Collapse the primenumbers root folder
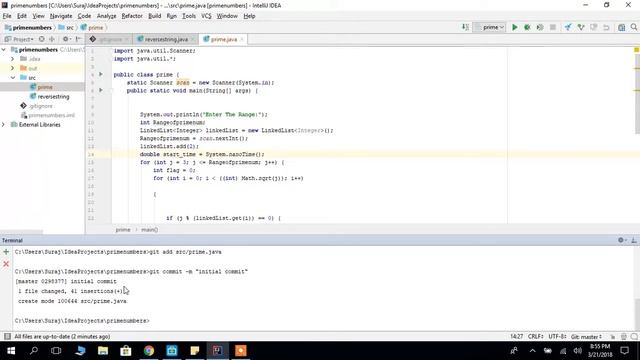Viewport: 640px width, 360px height. [4, 49]
